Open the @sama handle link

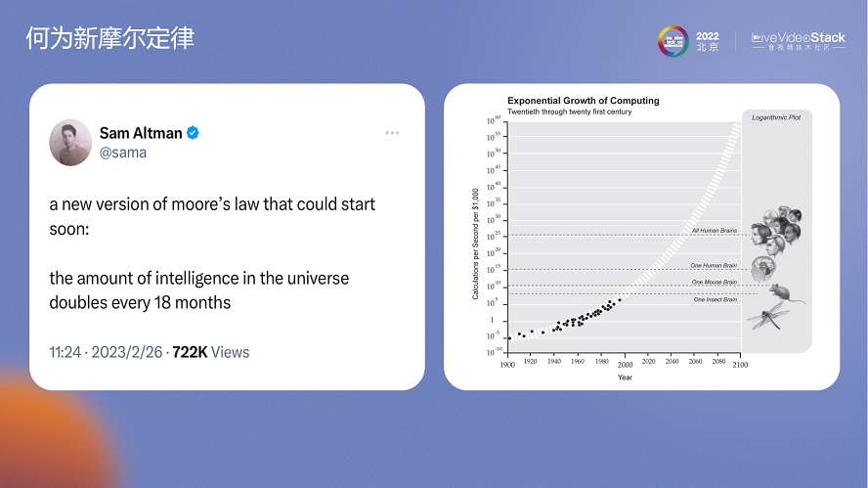point(122,153)
